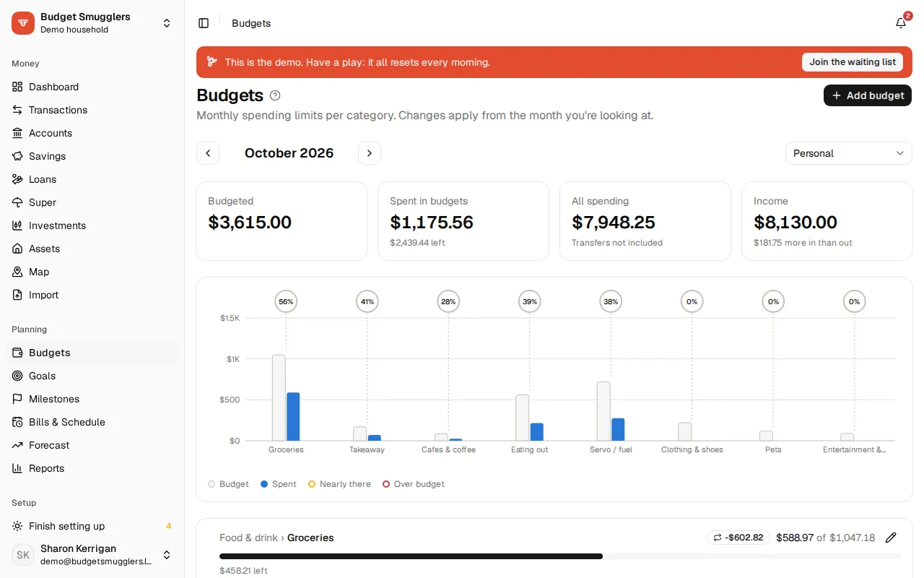Click the -$602.82 rollover badge
Screen dimensions: 924x578
tap(738, 538)
